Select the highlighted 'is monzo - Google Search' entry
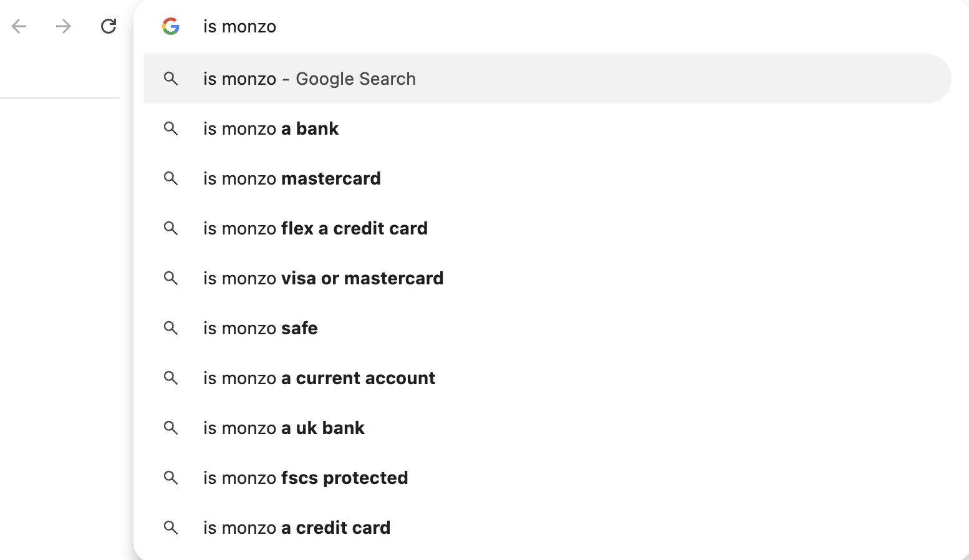 point(309,79)
